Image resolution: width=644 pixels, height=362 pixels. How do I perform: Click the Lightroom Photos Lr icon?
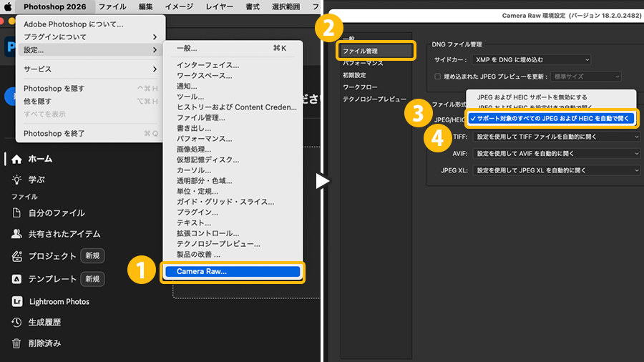pyautogui.click(x=17, y=302)
